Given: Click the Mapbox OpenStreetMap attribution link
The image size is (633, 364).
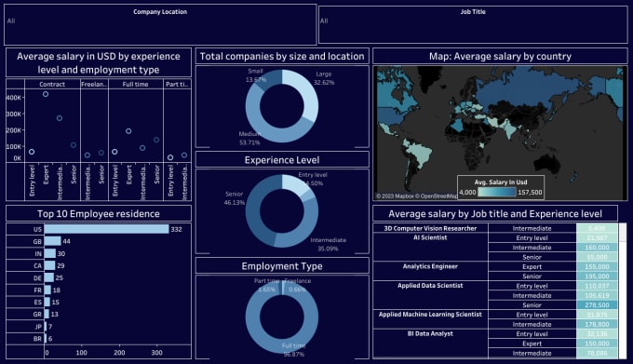Looking at the screenshot, I should 417,196.
